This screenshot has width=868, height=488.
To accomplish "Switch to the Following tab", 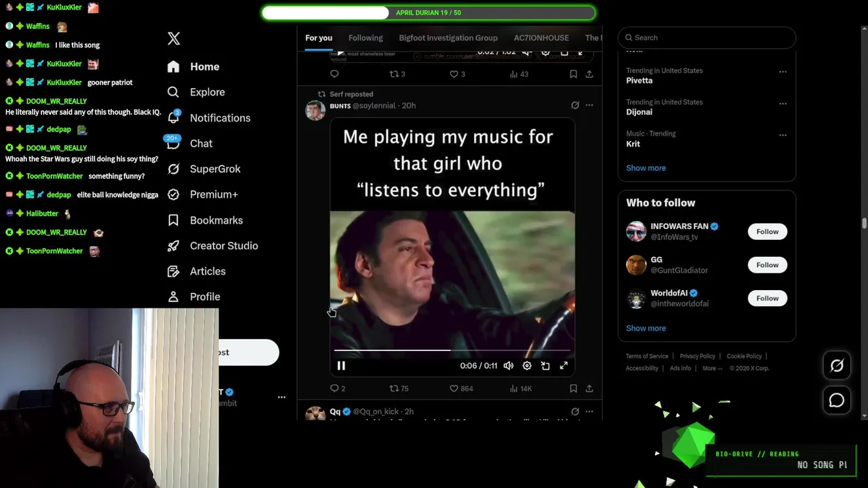I will point(366,38).
